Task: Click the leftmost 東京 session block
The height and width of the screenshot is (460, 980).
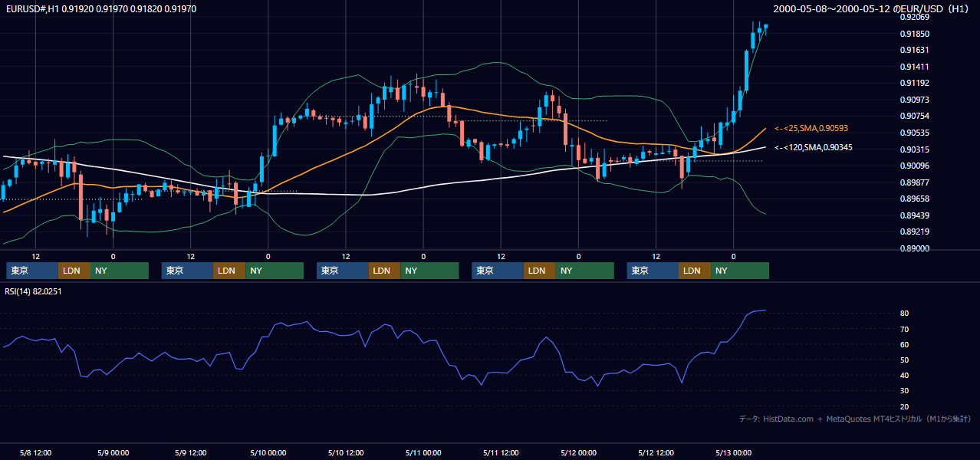Action: (x=31, y=271)
